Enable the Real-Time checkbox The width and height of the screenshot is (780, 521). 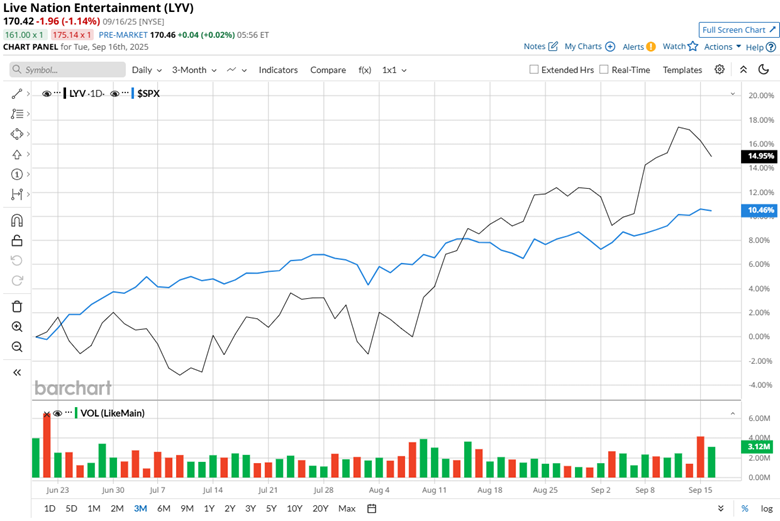(604, 70)
